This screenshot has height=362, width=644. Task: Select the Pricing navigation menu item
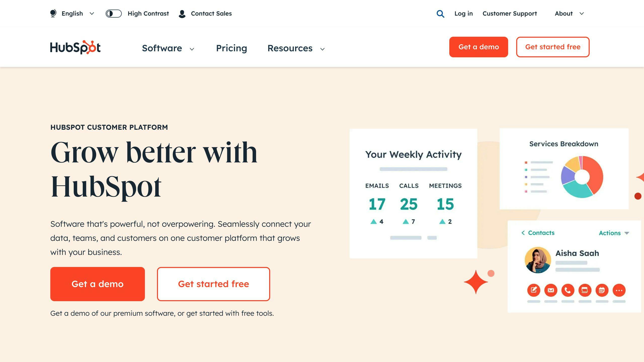pos(231,48)
